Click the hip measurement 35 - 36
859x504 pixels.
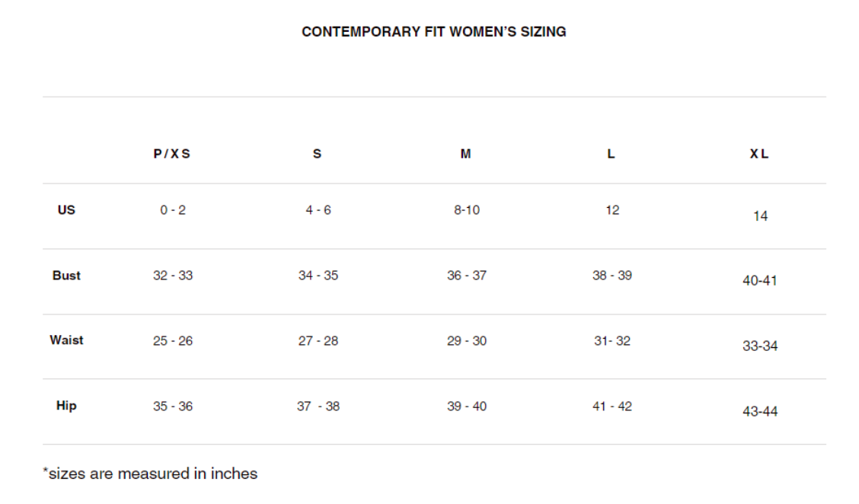[x=173, y=407]
